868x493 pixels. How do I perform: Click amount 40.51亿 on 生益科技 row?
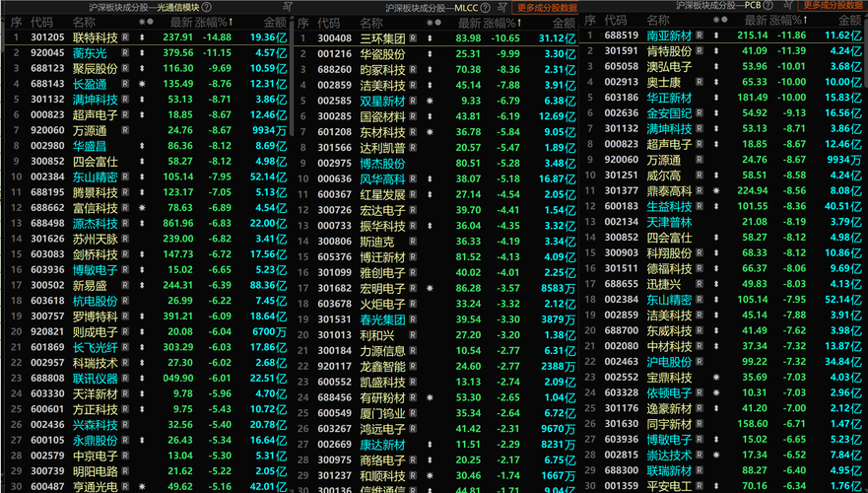pos(843,206)
